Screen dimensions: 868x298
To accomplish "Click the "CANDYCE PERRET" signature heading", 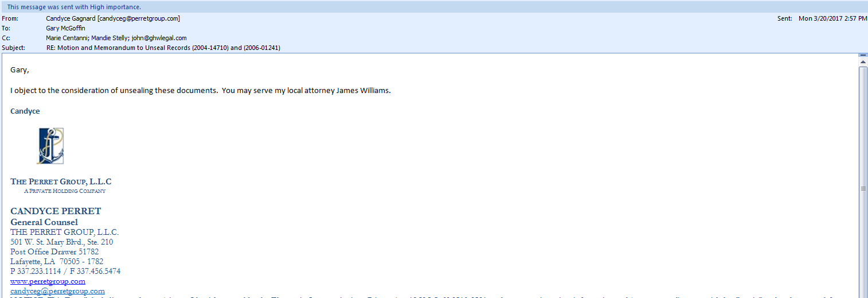I will [x=56, y=211].
